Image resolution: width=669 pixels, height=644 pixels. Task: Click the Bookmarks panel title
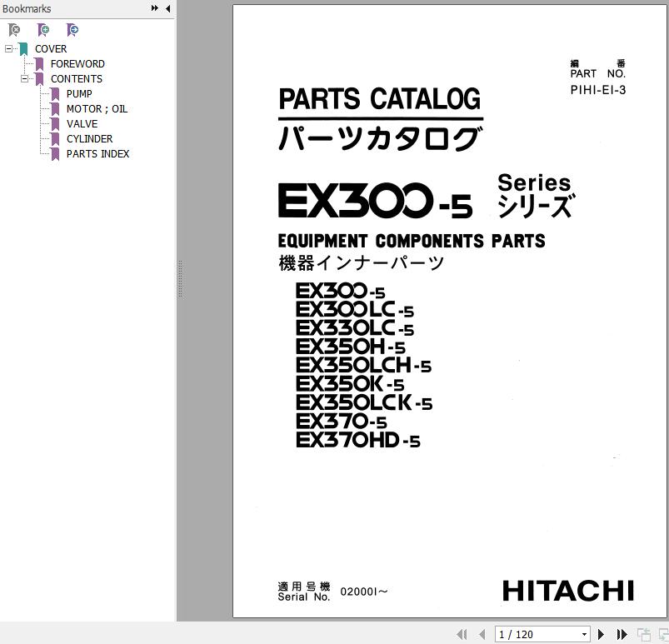pos(27,8)
